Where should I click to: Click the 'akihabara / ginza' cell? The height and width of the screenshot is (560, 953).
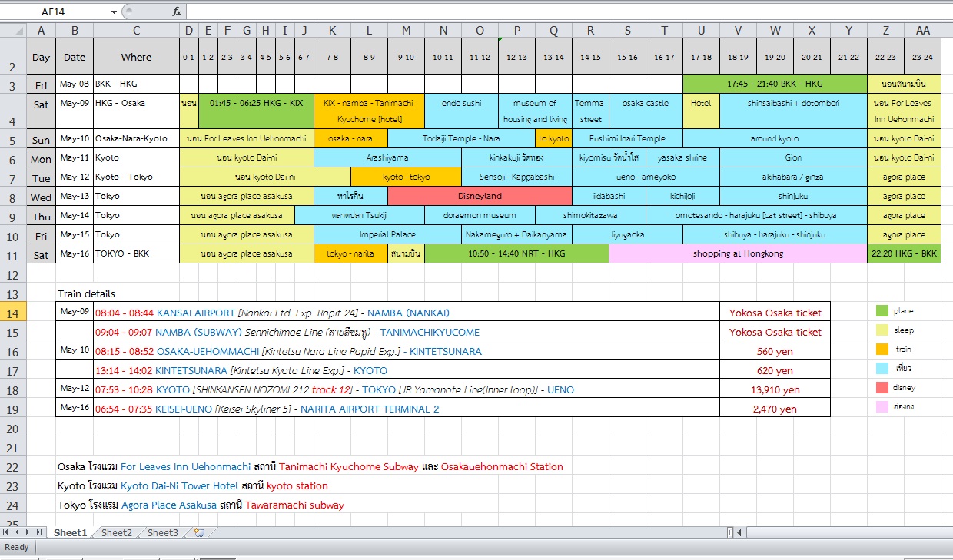793,177
